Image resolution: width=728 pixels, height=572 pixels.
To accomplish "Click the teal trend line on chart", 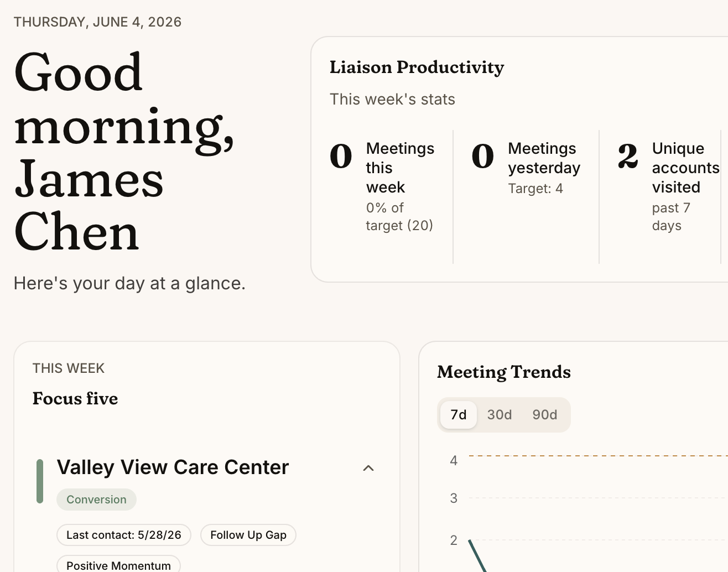I will pyautogui.click(x=477, y=556).
